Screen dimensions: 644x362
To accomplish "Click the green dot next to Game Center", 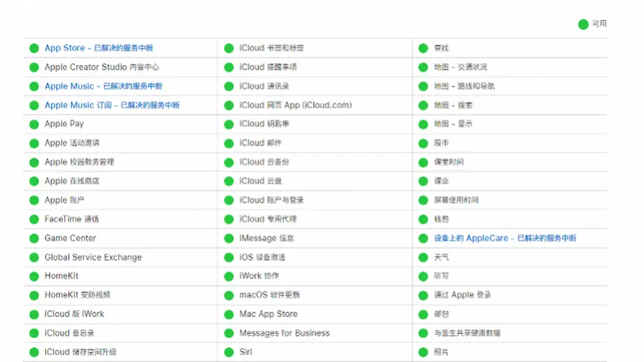I will (34, 239).
